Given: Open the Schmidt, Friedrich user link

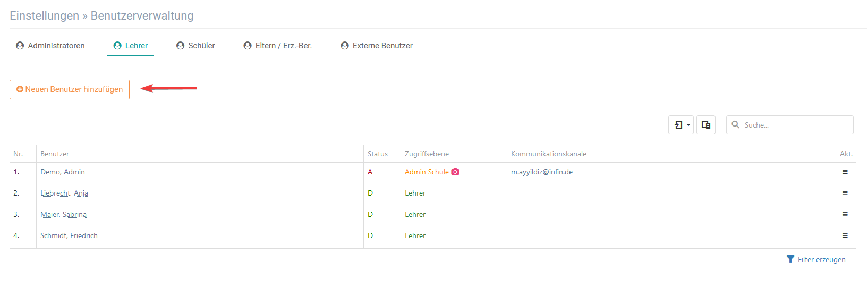Looking at the screenshot, I should coord(69,235).
